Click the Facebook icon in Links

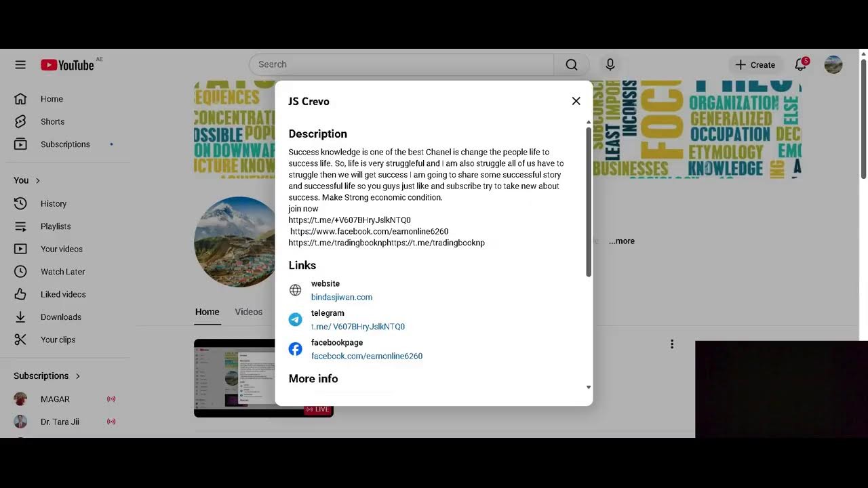pyautogui.click(x=296, y=349)
